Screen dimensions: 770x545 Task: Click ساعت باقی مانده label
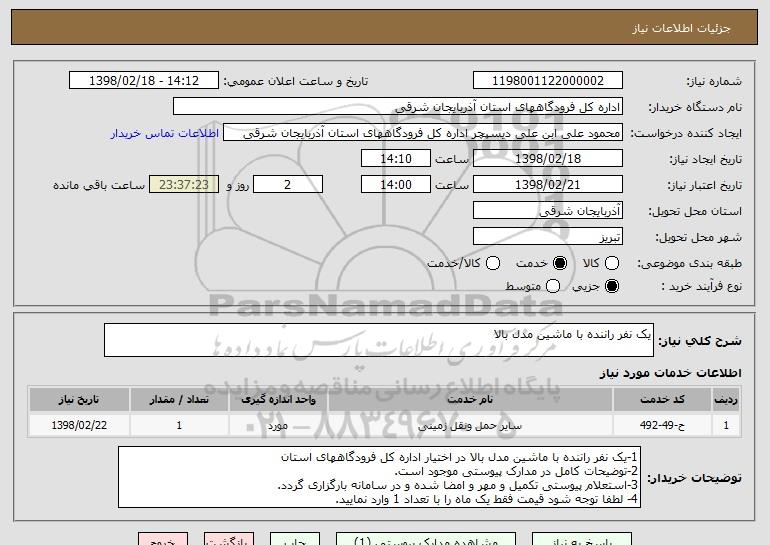(99, 185)
